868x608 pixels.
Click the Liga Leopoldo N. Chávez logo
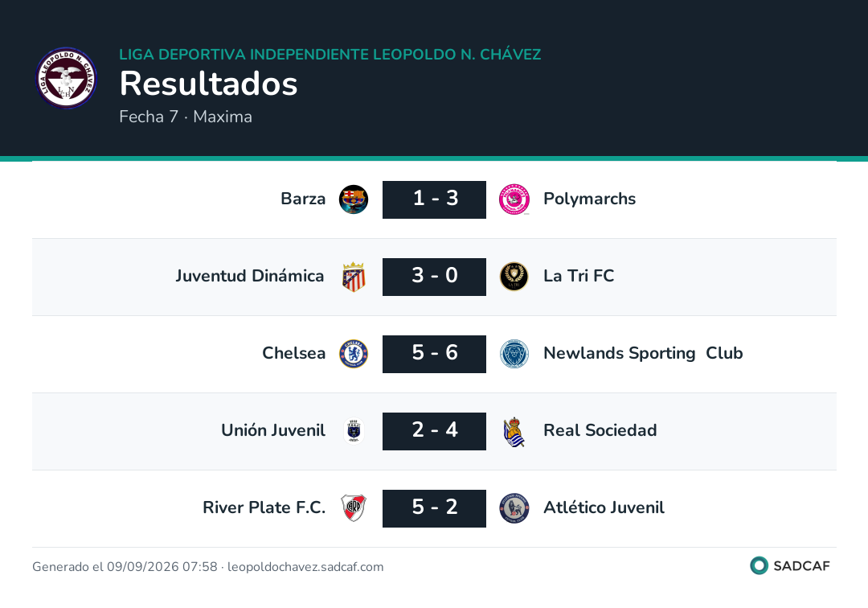[67, 77]
